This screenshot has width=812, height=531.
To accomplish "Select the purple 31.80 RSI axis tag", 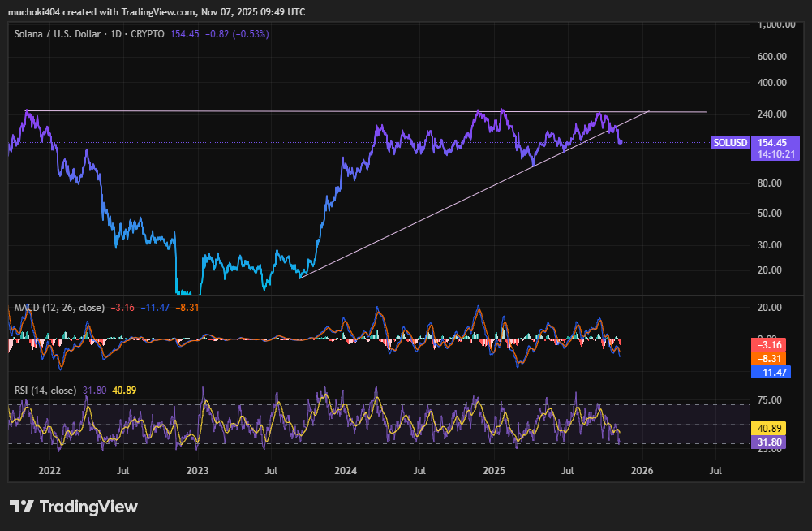I will tap(769, 442).
